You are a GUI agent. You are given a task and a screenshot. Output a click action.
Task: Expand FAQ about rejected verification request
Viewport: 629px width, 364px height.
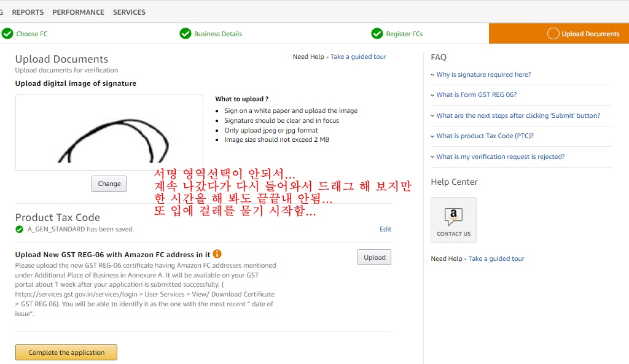(x=500, y=157)
